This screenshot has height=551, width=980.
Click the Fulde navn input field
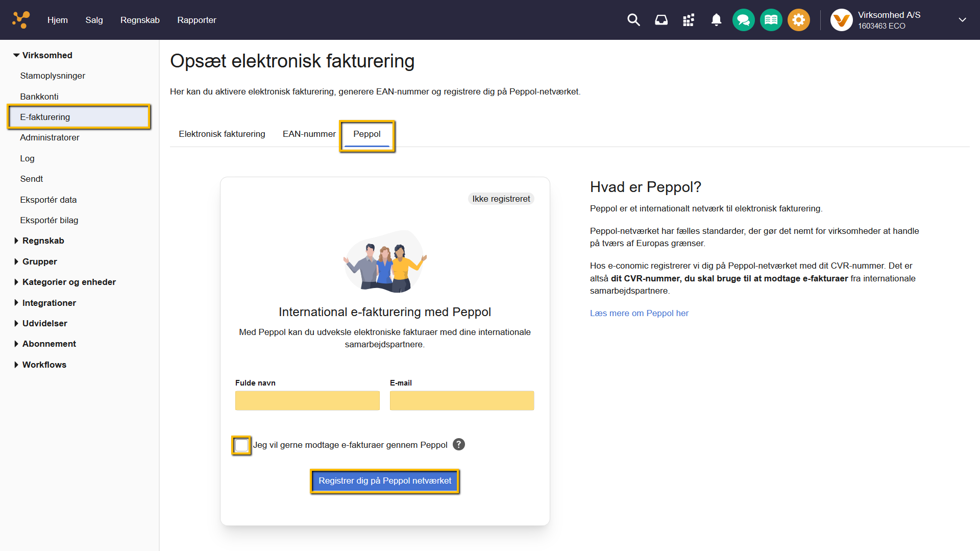(x=307, y=400)
